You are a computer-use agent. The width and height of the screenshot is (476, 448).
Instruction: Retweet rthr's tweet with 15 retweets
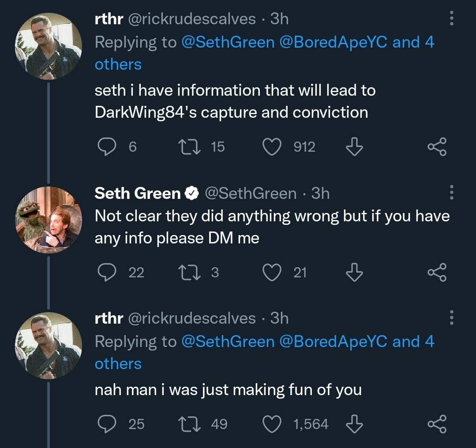point(189,146)
